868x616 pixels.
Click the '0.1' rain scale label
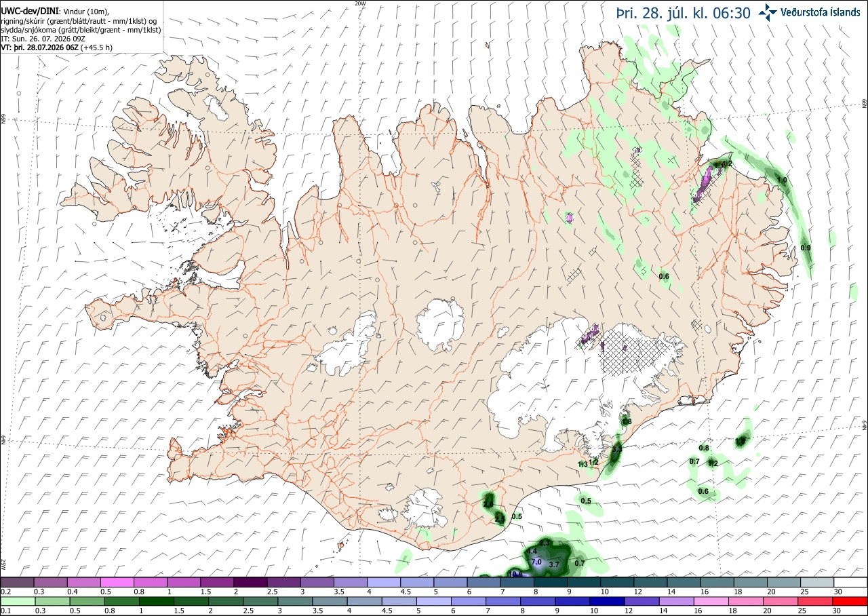pos(6,611)
